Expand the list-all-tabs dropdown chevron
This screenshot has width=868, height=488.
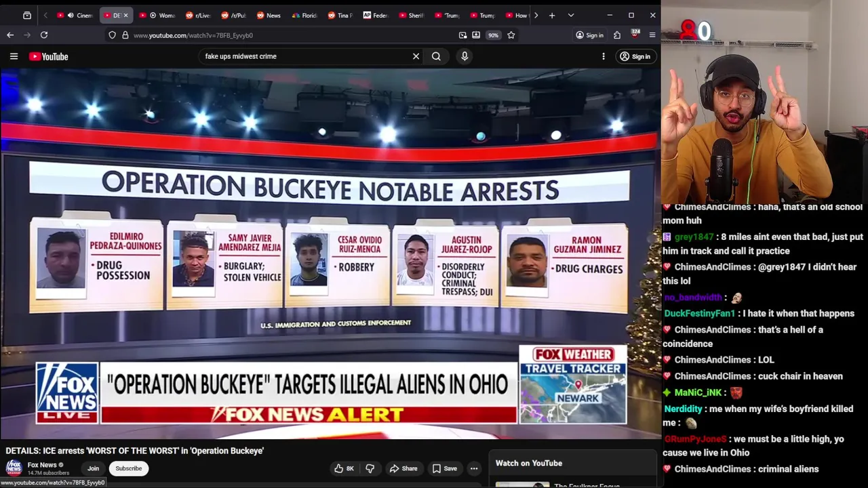coord(571,15)
